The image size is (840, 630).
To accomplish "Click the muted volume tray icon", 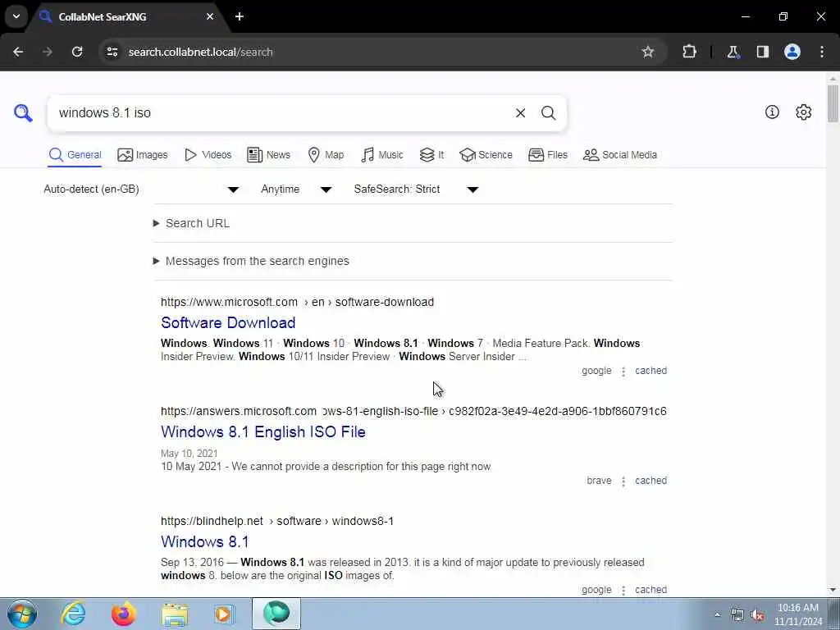I will 757,615.
